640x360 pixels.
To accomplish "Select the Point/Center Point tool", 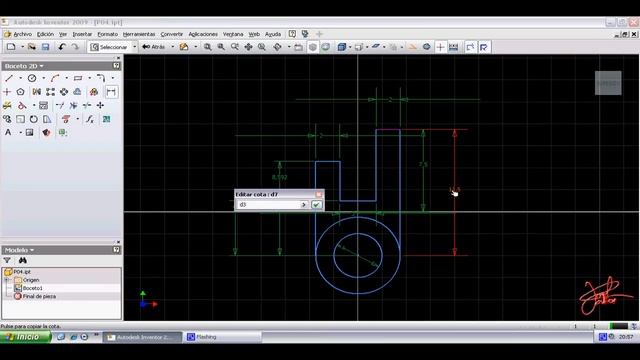I will (x=7, y=92).
